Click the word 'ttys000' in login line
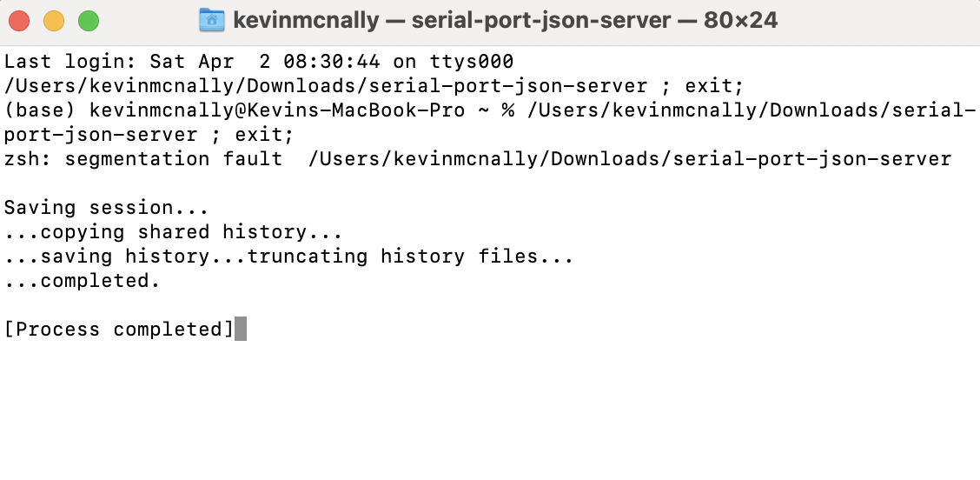 pos(472,62)
